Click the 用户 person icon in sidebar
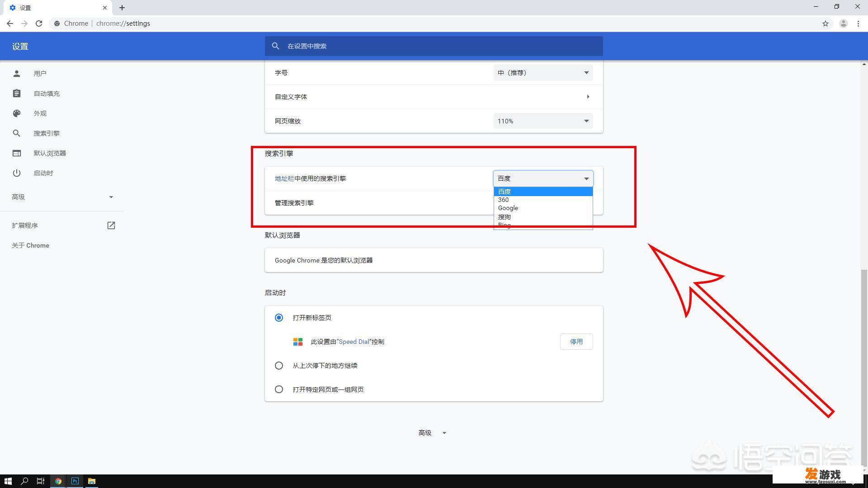Screen dimensions: 868x488 (x=17, y=73)
